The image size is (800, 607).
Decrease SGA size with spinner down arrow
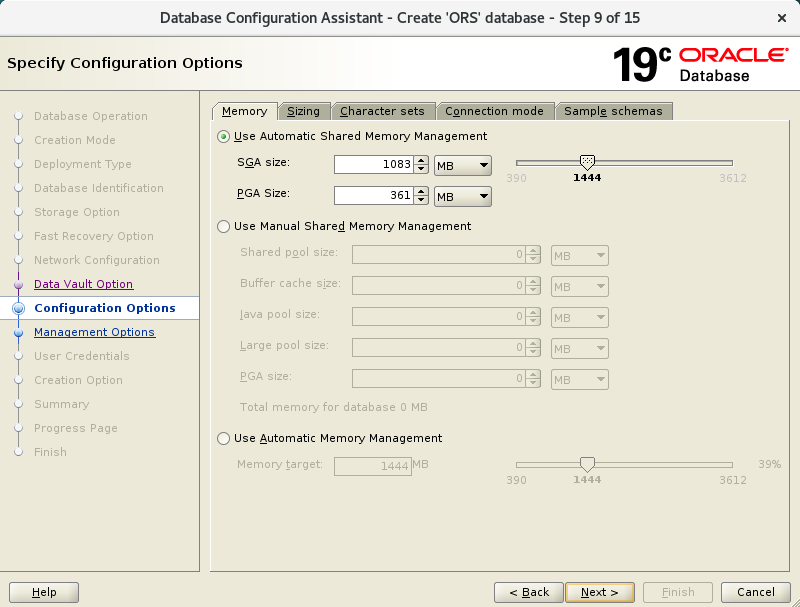pyautogui.click(x=421, y=169)
